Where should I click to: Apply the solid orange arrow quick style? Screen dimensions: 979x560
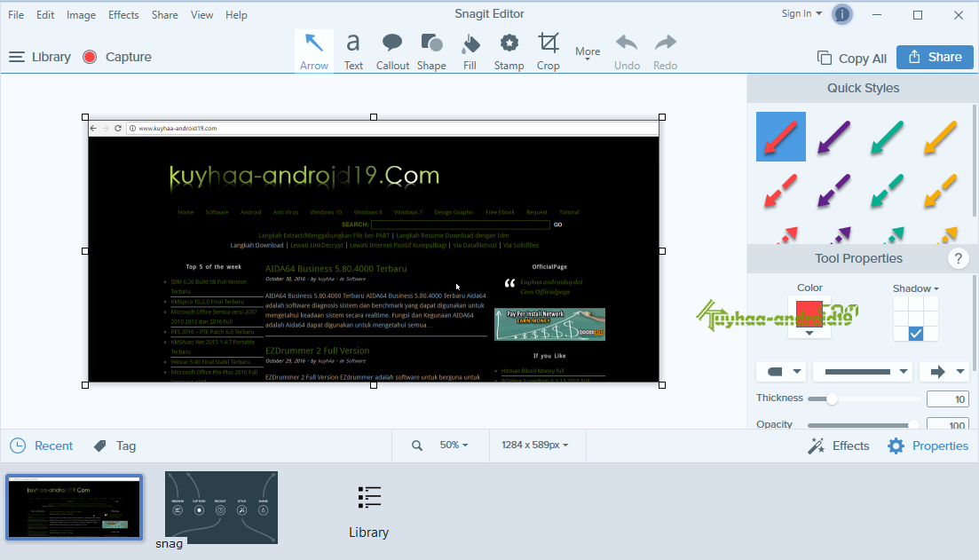(x=940, y=137)
